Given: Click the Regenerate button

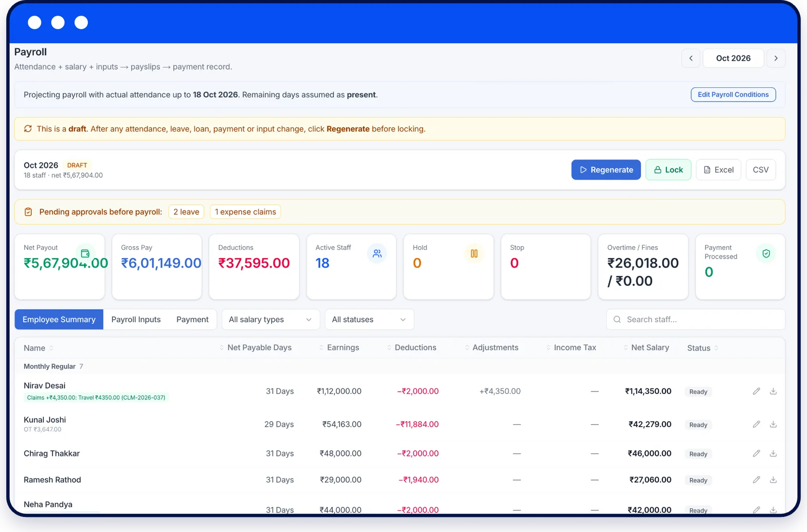Looking at the screenshot, I should (606, 170).
